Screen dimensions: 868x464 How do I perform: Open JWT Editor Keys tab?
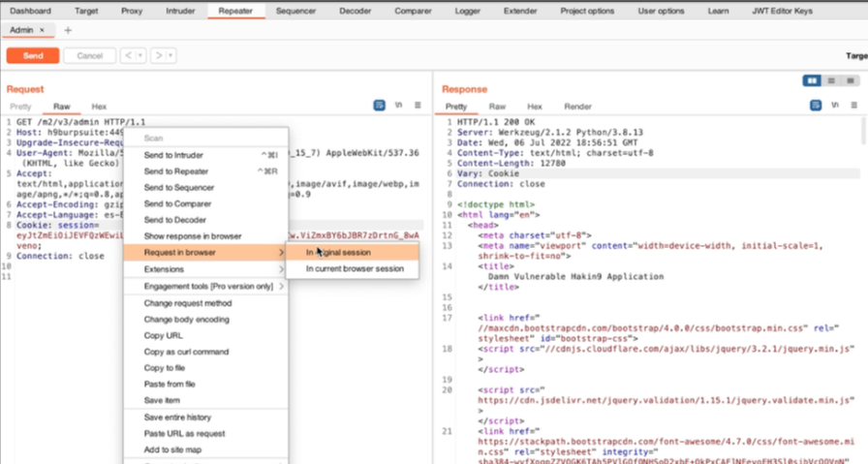(782, 11)
